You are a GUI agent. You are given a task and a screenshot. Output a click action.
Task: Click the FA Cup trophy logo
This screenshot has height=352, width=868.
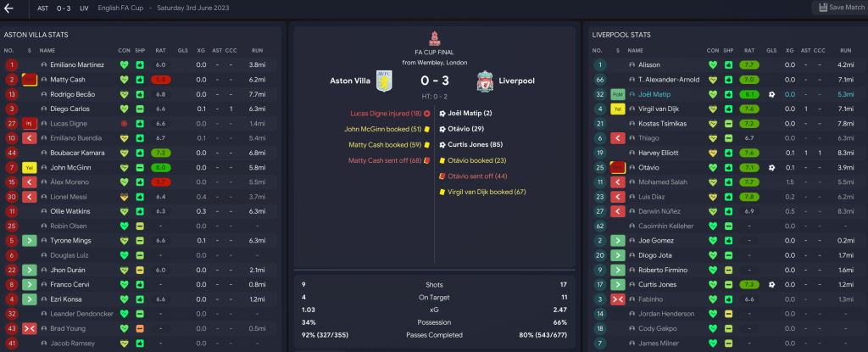point(433,38)
